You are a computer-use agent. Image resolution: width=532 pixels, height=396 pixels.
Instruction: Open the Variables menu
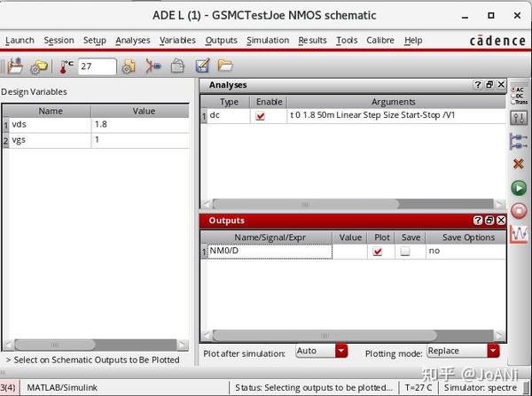[x=177, y=41]
